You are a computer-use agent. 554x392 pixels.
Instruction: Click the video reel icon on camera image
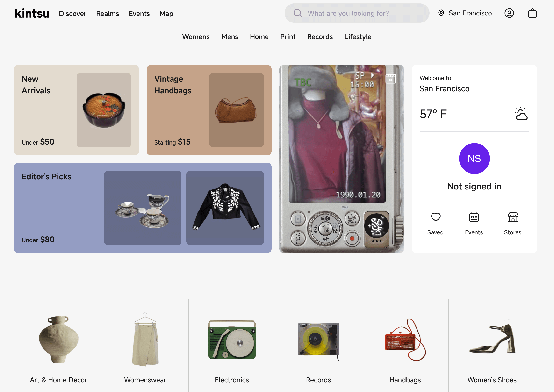[x=390, y=79]
